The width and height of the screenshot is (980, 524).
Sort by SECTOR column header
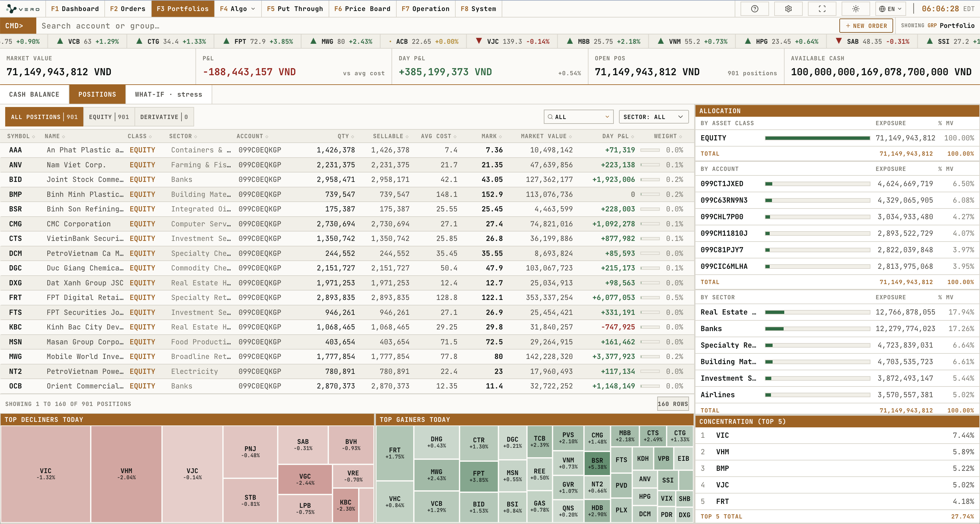(x=183, y=136)
